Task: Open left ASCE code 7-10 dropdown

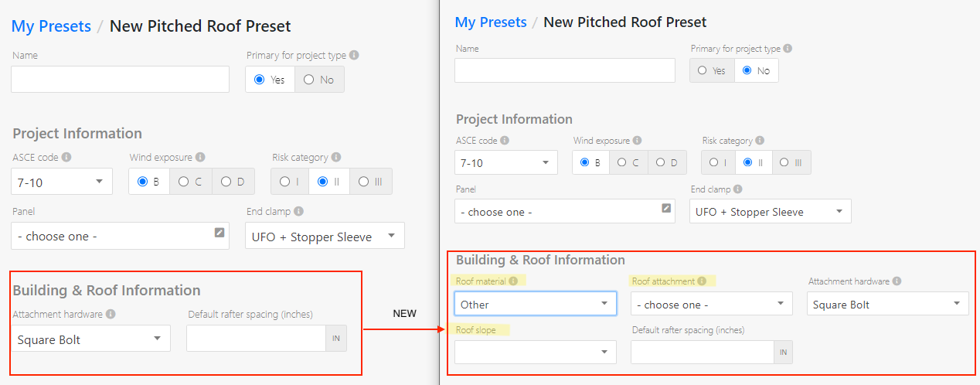Action: [x=62, y=182]
